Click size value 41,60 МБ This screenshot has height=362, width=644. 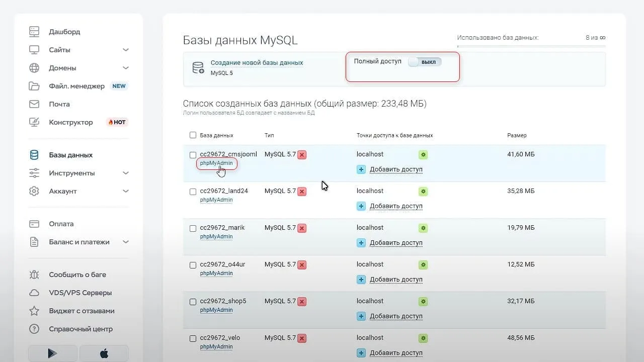pyautogui.click(x=521, y=154)
